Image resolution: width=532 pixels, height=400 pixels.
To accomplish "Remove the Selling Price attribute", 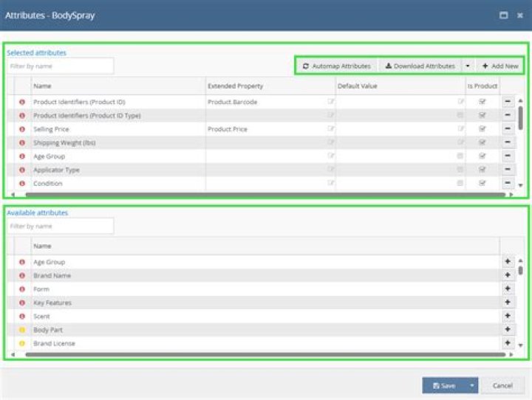I will click(x=508, y=128).
